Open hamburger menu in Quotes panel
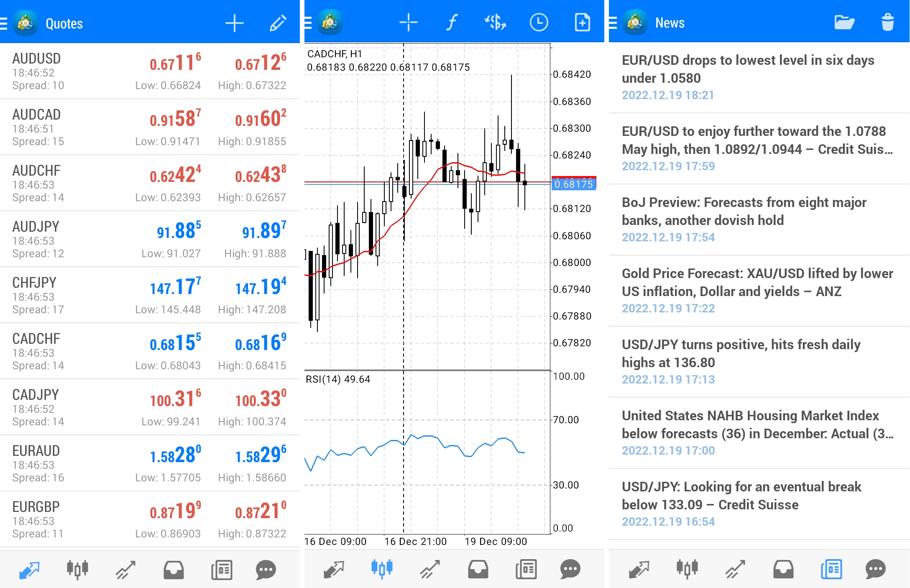The width and height of the screenshot is (910, 588). [4, 23]
